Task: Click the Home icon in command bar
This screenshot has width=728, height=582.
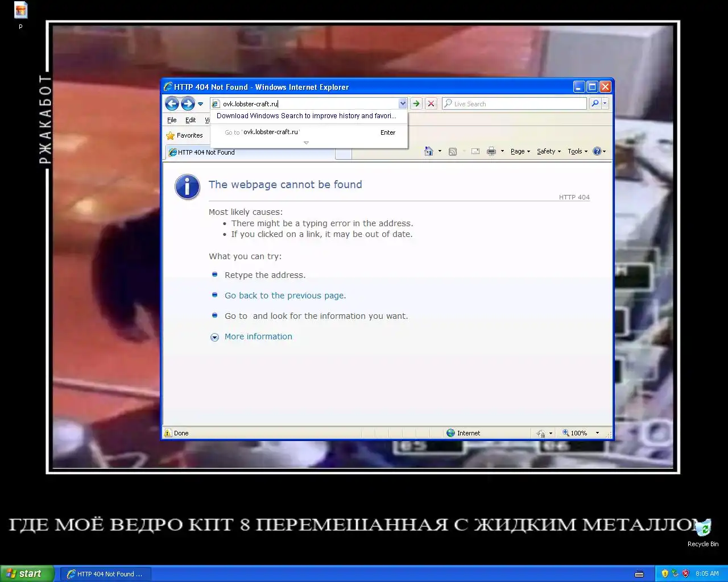Action: pyautogui.click(x=429, y=151)
